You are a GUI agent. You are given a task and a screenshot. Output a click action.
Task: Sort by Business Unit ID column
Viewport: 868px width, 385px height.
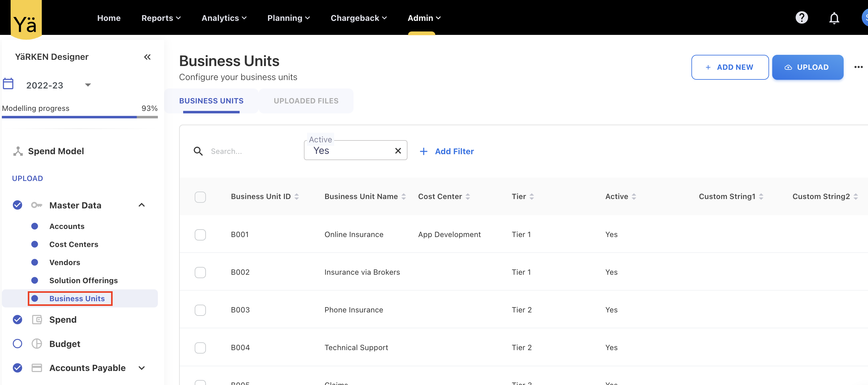(296, 197)
